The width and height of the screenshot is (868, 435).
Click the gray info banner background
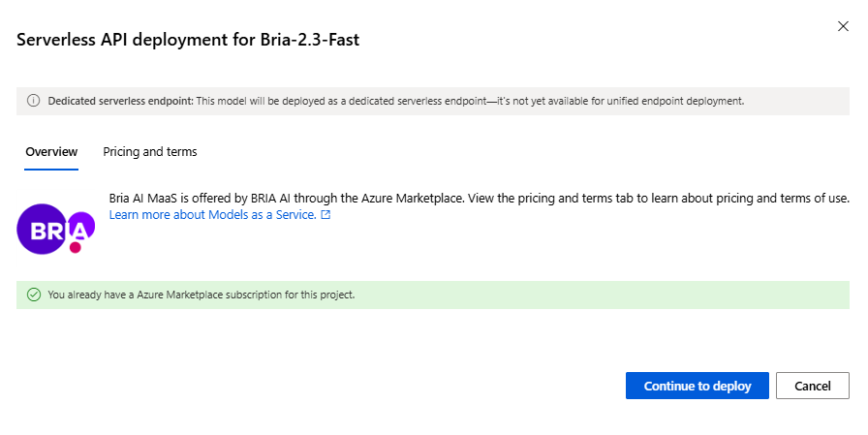(794, 101)
